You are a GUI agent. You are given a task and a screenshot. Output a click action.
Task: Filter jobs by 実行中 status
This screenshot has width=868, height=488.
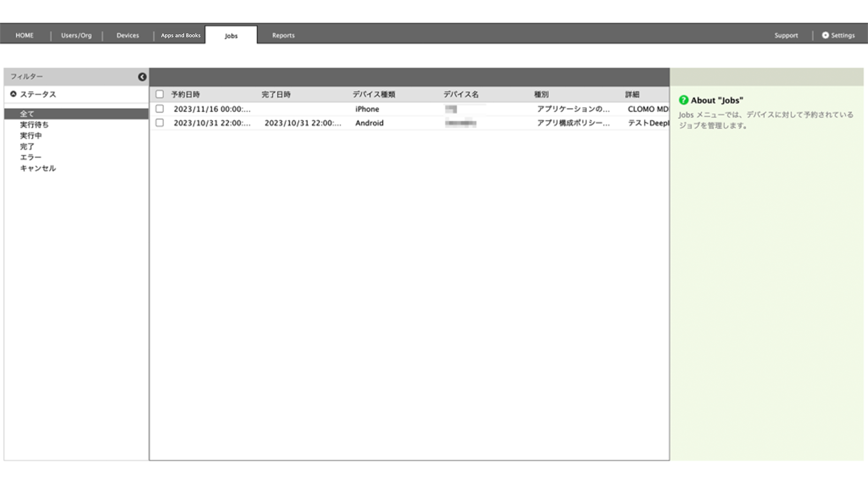tap(31, 136)
